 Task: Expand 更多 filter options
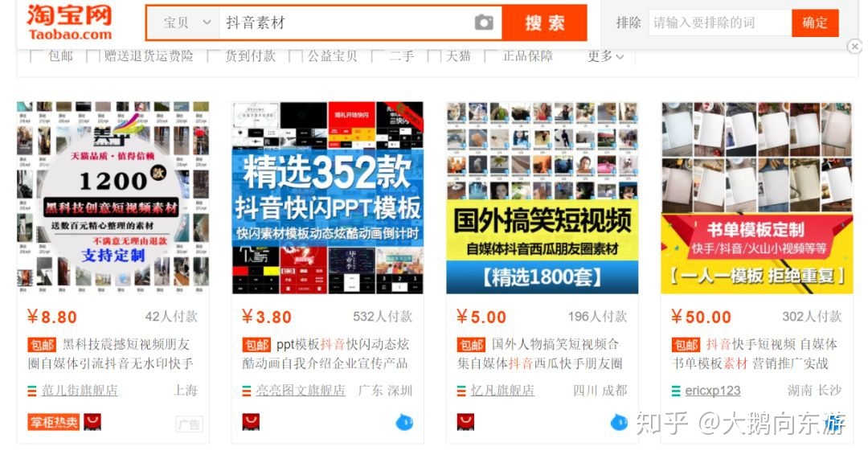606,56
